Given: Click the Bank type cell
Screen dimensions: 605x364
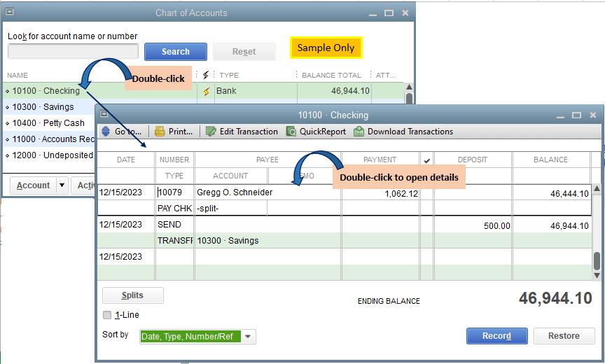Looking at the screenshot, I should tap(226, 91).
